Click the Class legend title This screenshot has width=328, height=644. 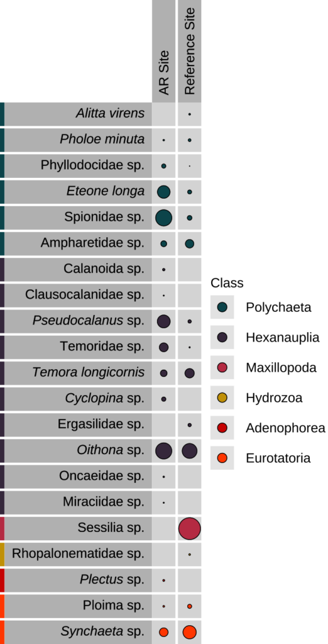pos(227,283)
